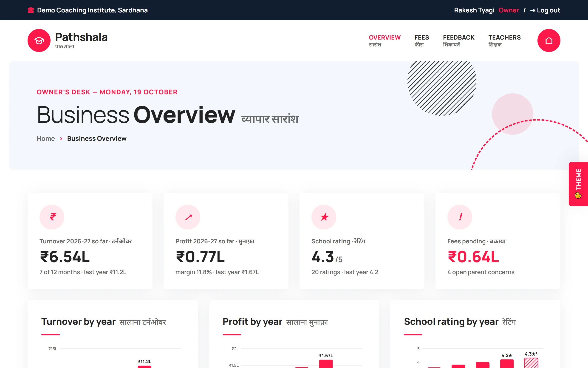Click the ₹0.77L profit value
Viewport: 588px width, 368px height.
[x=200, y=257]
